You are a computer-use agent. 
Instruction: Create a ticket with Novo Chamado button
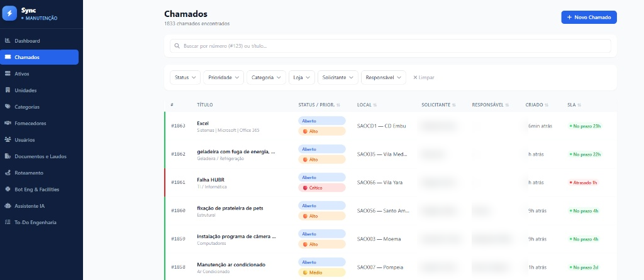[589, 17]
